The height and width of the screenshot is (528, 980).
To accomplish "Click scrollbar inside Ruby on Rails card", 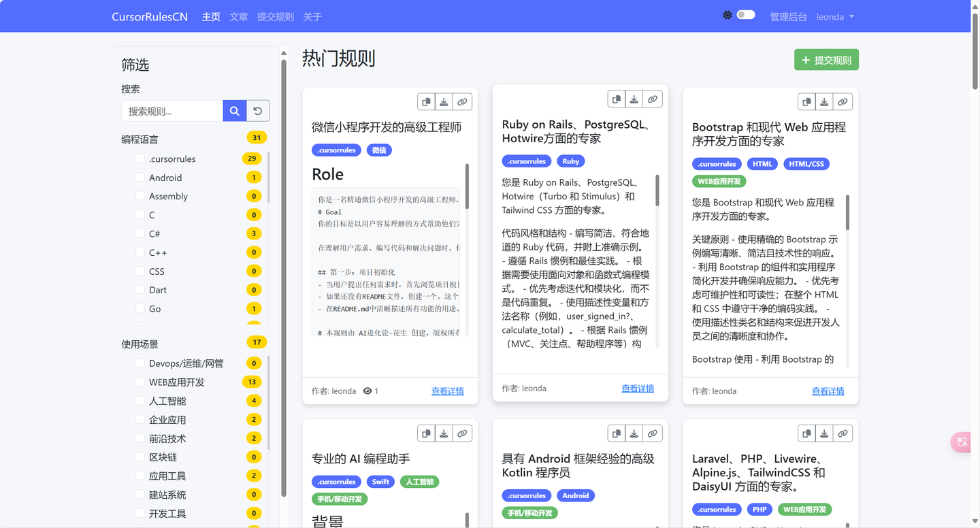I will 657,191.
